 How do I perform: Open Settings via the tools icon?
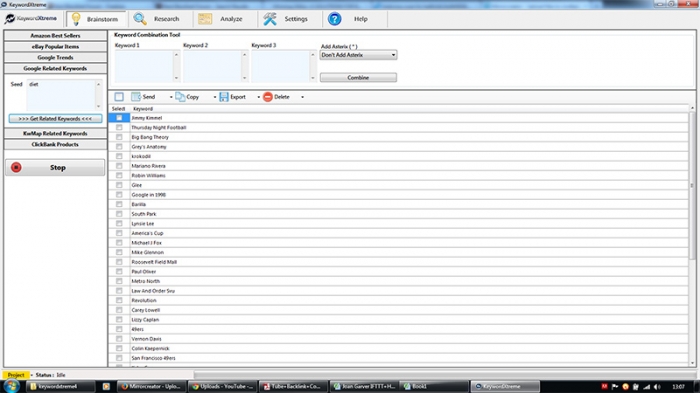(x=270, y=19)
